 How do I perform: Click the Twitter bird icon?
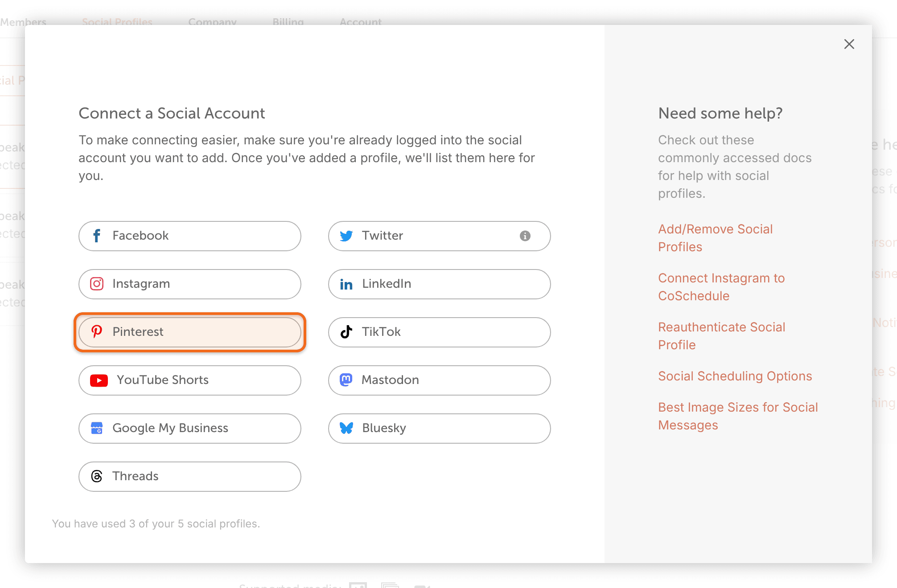[x=346, y=236]
